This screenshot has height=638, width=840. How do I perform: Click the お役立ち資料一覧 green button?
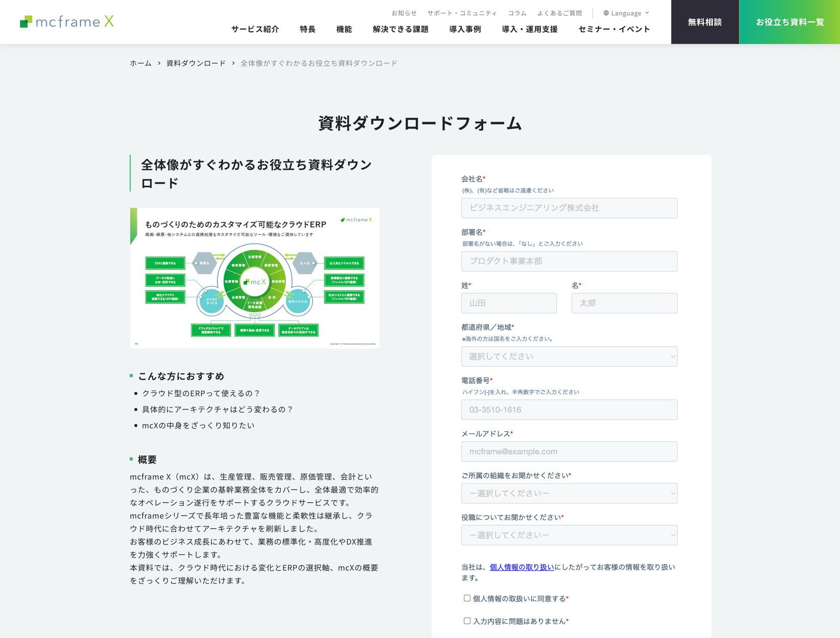[x=789, y=22]
